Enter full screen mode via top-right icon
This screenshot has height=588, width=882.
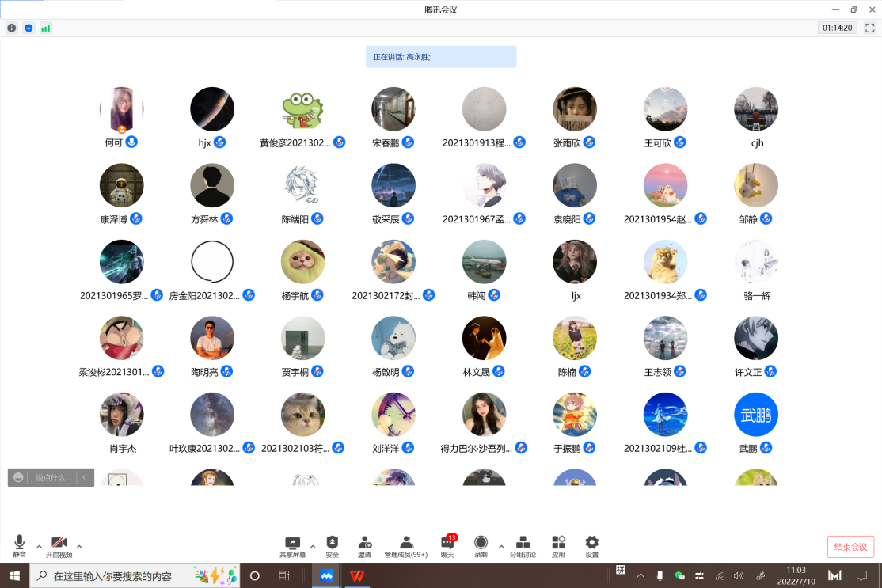click(x=870, y=28)
